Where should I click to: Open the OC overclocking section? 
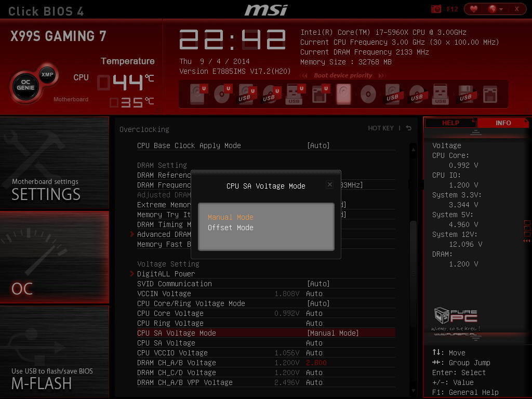coord(54,257)
